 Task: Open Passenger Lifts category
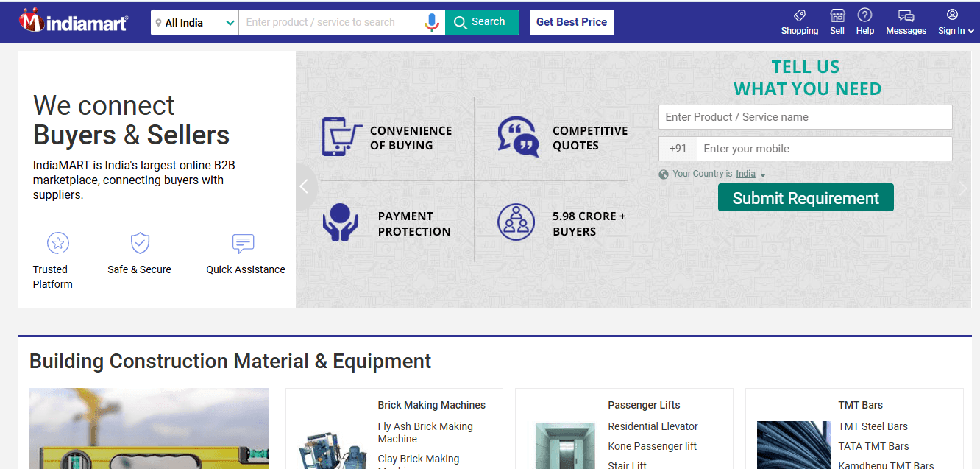click(644, 405)
